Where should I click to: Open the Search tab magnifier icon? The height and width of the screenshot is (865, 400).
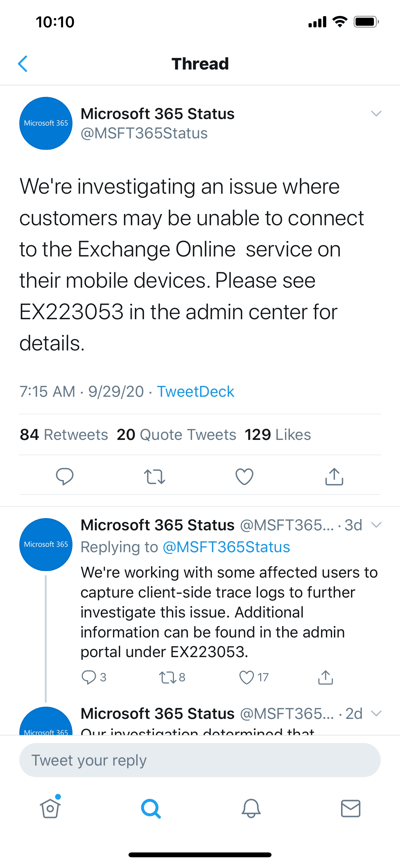coord(150,809)
